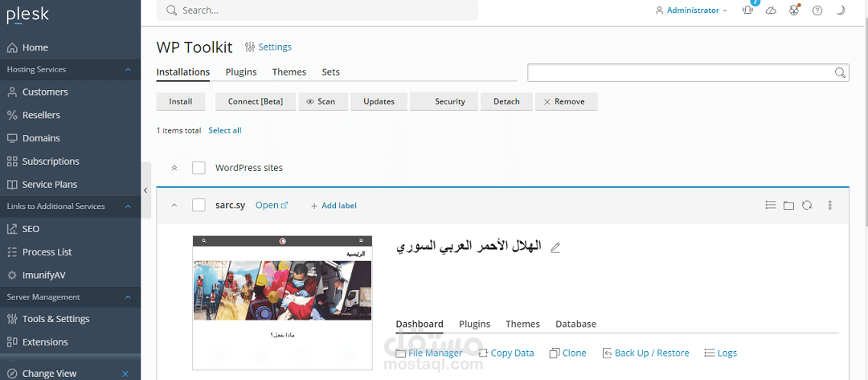Click the sarc.sy website preview thumbnail
The height and width of the screenshot is (380, 868).
coord(282,303)
